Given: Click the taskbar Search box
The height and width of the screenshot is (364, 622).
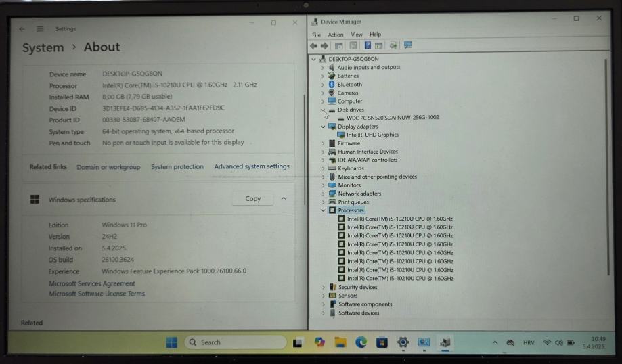Looking at the screenshot, I should [x=236, y=342].
